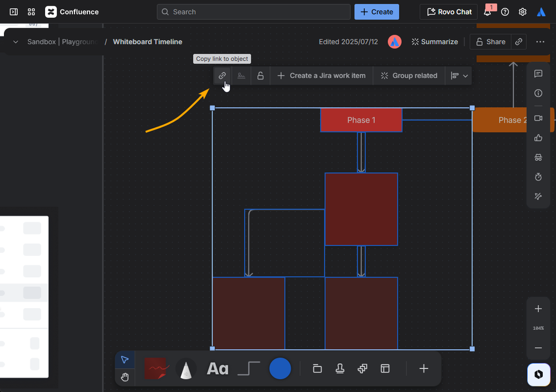Click Summarize button
Screen dimensions: 556x392
click(435, 42)
